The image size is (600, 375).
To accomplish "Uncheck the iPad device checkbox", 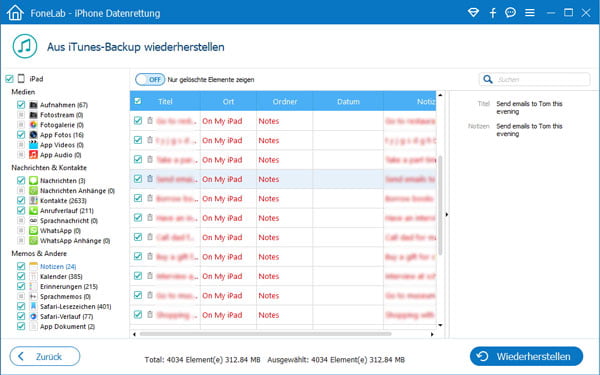I will [9, 79].
